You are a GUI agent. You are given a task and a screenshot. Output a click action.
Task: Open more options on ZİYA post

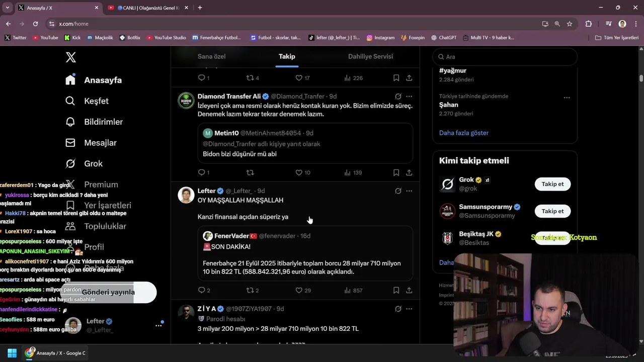click(409, 309)
